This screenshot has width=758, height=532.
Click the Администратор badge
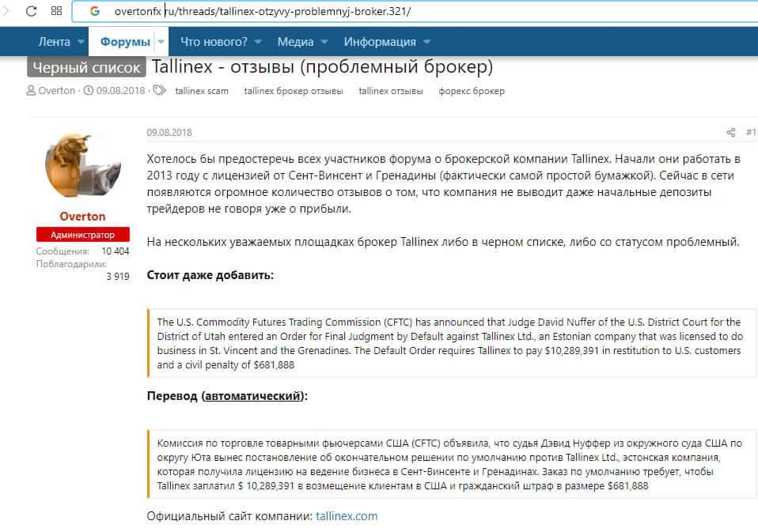click(82, 235)
